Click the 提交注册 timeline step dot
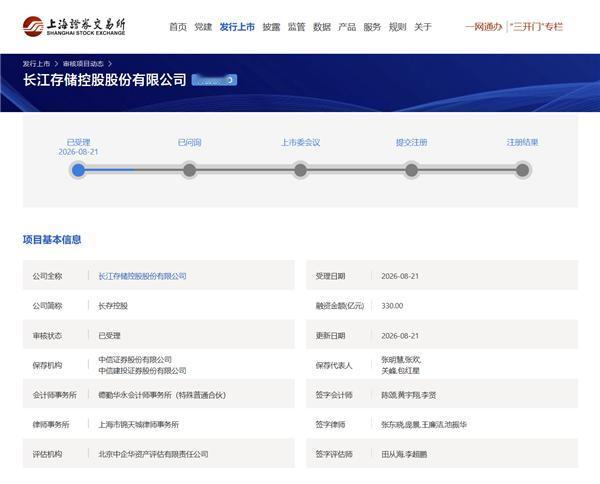Image resolution: width=600 pixels, height=484 pixels. [411, 170]
